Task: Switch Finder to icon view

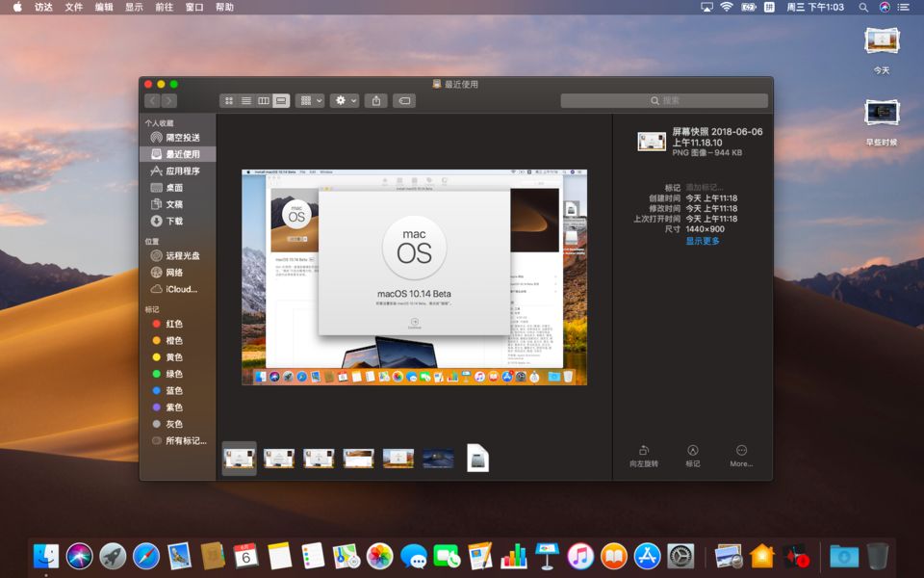Action: pos(229,101)
